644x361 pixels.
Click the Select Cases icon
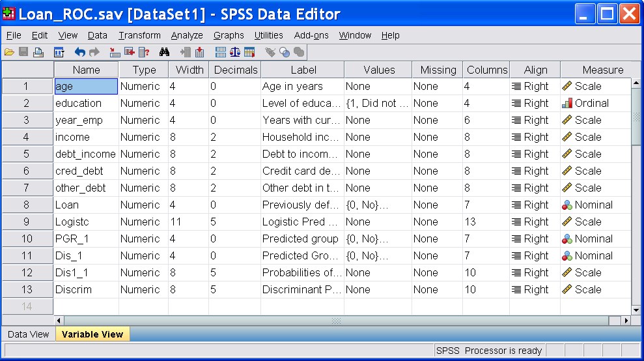pyautogui.click(x=249, y=52)
